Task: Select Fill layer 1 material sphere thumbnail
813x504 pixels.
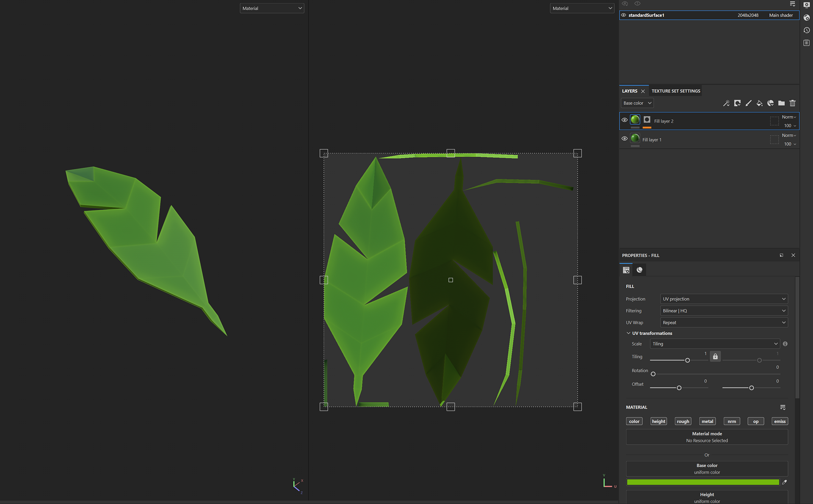Action: [635, 138]
